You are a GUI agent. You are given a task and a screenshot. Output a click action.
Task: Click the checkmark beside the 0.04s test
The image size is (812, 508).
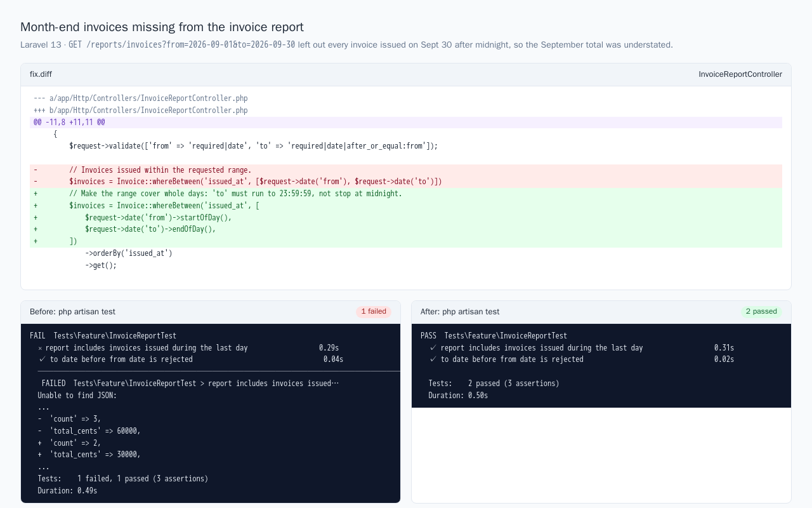click(42, 359)
